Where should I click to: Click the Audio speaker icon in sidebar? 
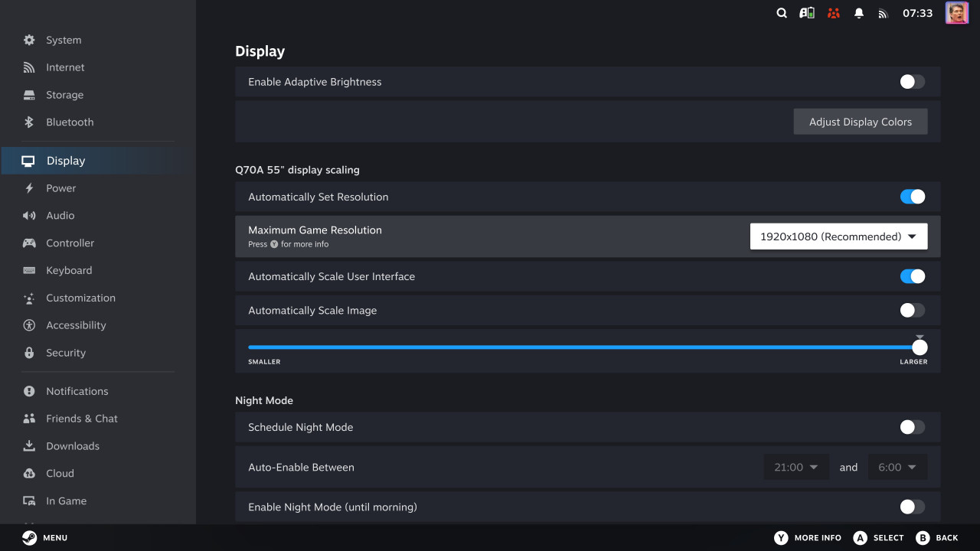[29, 216]
